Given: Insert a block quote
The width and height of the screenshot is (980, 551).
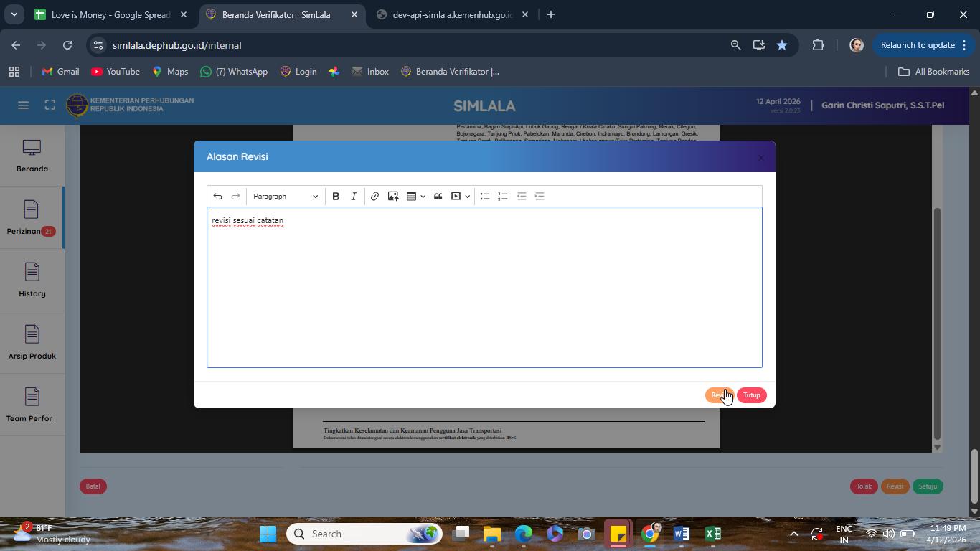Looking at the screenshot, I should (x=438, y=197).
